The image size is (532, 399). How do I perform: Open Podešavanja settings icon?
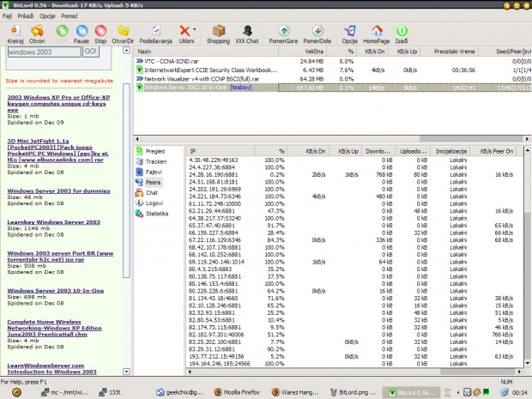tap(155, 34)
